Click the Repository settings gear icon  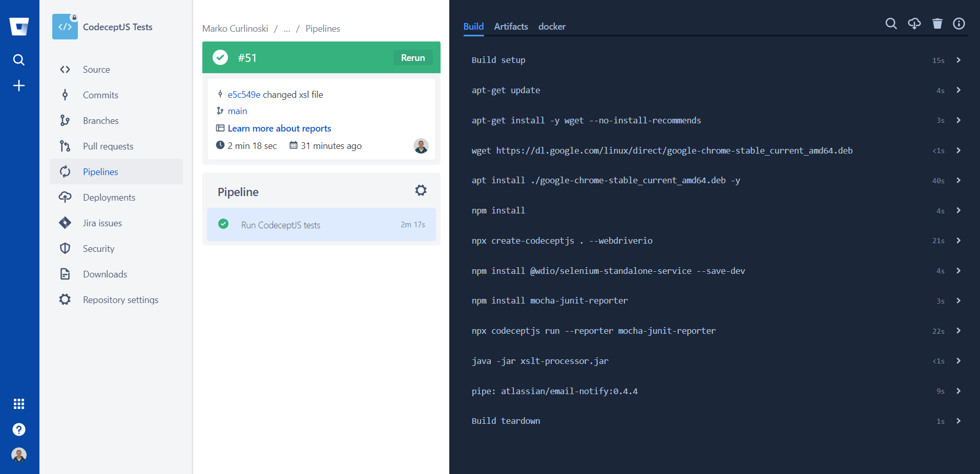pyautogui.click(x=65, y=300)
